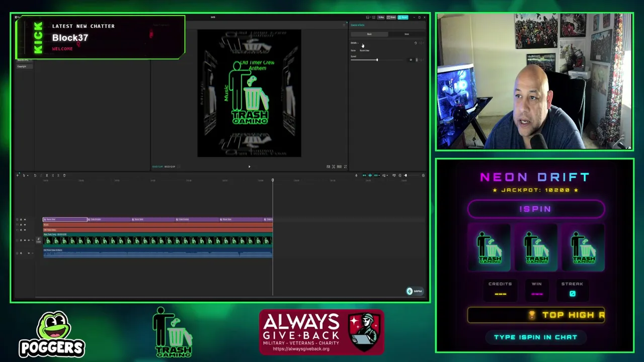Click the current timecode display

[157, 166]
